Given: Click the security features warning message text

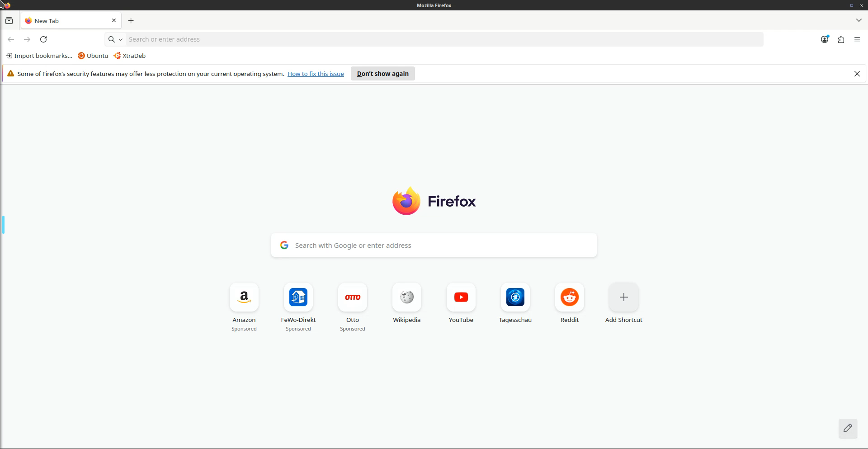Looking at the screenshot, I should (151, 74).
